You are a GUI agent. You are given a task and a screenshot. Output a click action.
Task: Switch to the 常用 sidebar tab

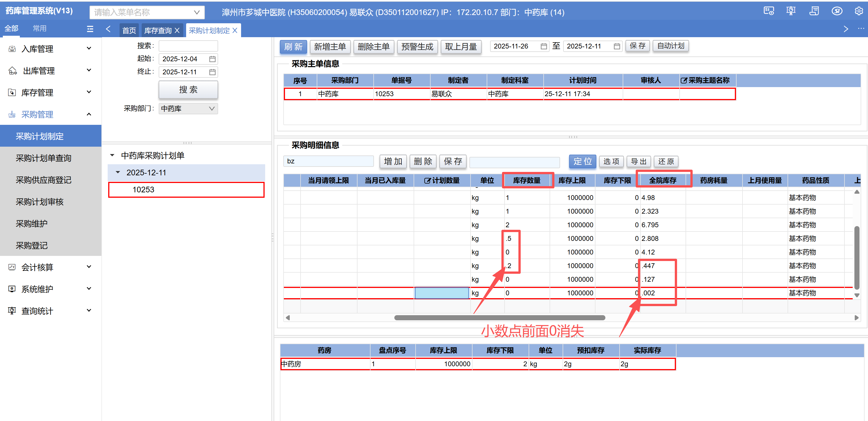pos(39,28)
